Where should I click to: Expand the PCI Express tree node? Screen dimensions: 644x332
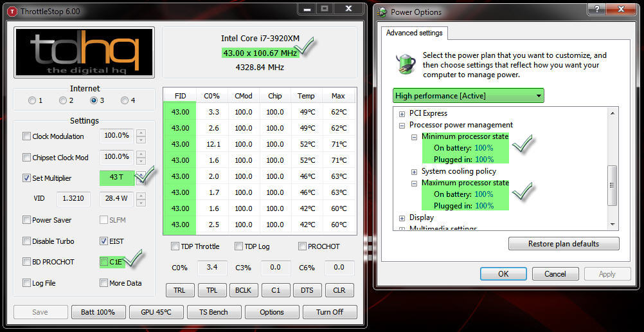coord(402,113)
